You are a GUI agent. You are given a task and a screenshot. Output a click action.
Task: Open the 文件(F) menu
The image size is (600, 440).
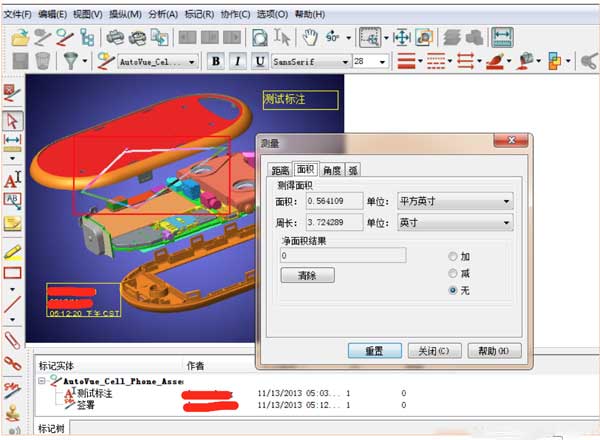(x=18, y=14)
